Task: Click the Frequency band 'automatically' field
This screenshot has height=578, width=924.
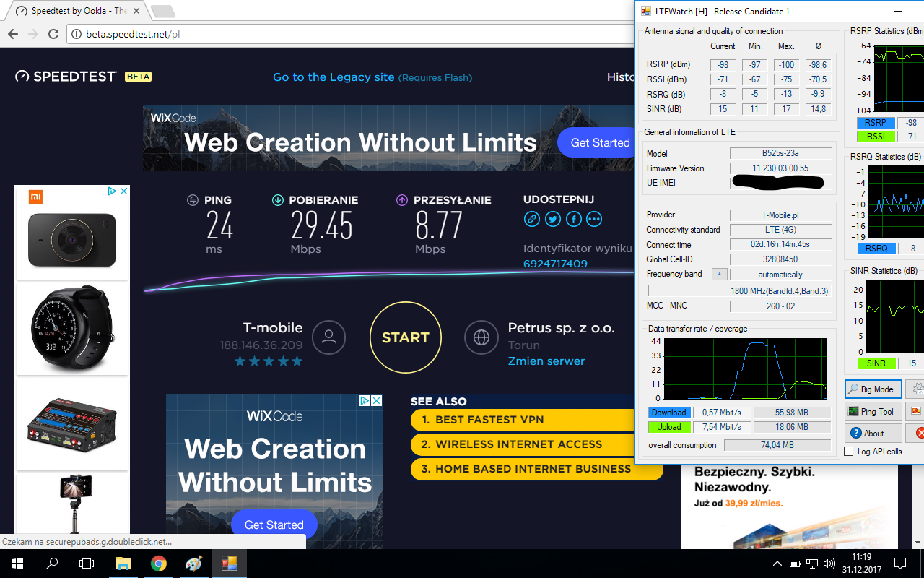Action: point(780,275)
